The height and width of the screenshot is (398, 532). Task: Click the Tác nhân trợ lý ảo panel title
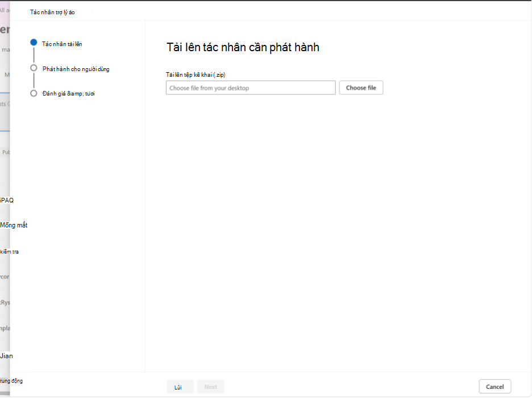coord(53,12)
